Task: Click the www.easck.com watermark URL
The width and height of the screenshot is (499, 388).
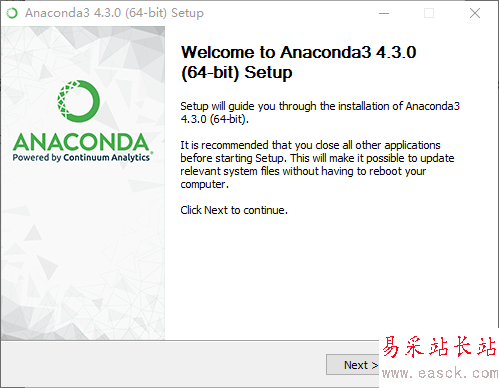Action: (x=440, y=373)
